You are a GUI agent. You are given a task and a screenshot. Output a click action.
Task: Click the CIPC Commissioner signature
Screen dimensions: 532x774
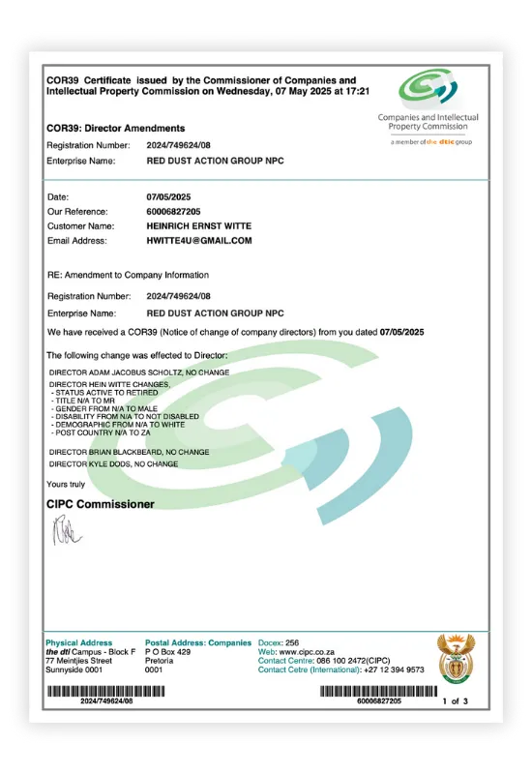click(67, 530)
